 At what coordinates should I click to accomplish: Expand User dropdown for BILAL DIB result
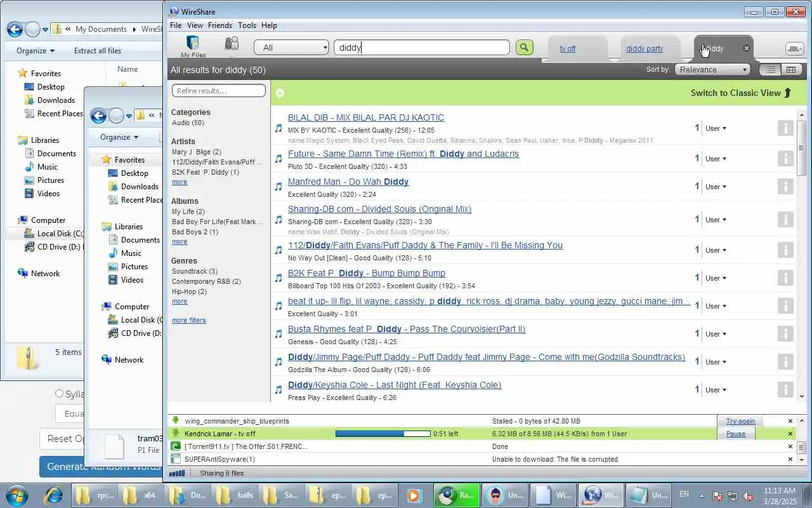(x=716, y=128)
